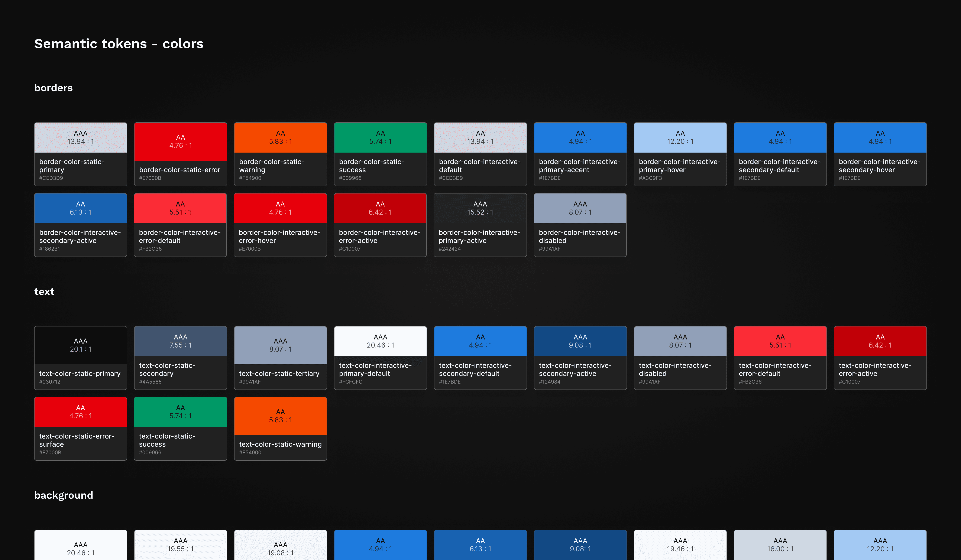Click the borders section heading
The image size is (961, 560).
53,88
